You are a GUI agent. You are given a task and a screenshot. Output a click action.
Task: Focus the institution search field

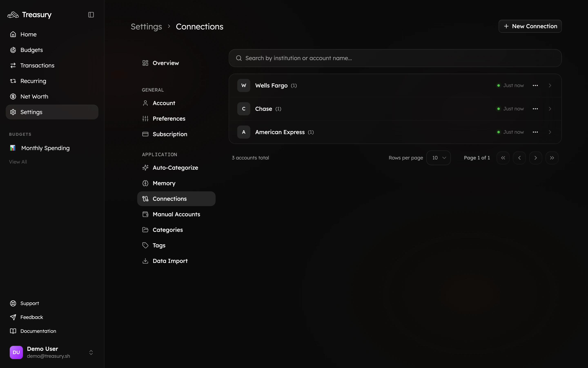tap(395, 58)
